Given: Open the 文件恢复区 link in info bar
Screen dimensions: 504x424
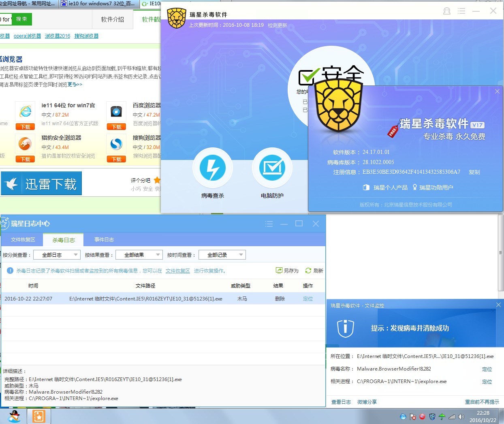Looking at the screenshot, I should pyautogui.click(x=177, y=271).
